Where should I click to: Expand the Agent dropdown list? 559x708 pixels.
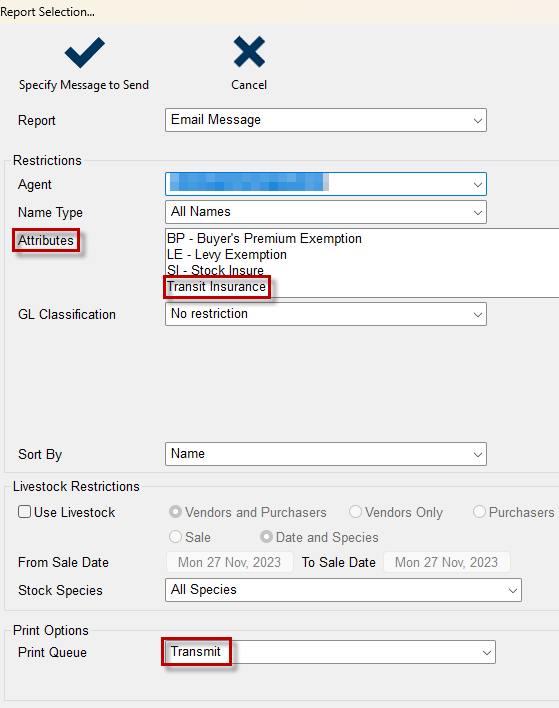[x=326, y=184]
